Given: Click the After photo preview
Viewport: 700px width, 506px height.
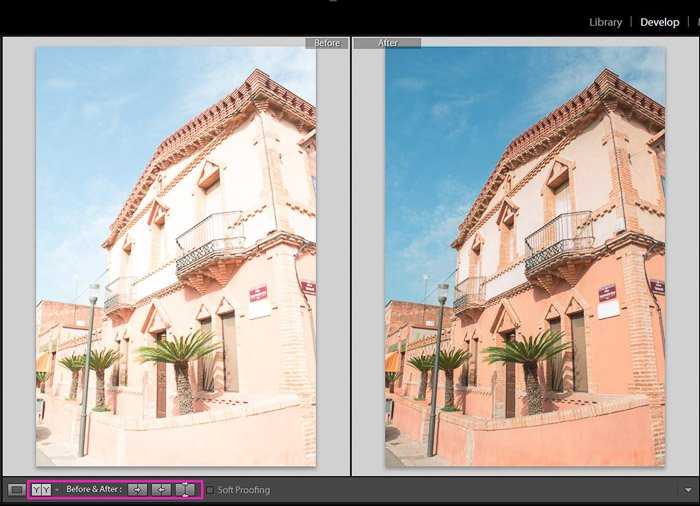Looking at the screenshot, I should coord(525,256).
